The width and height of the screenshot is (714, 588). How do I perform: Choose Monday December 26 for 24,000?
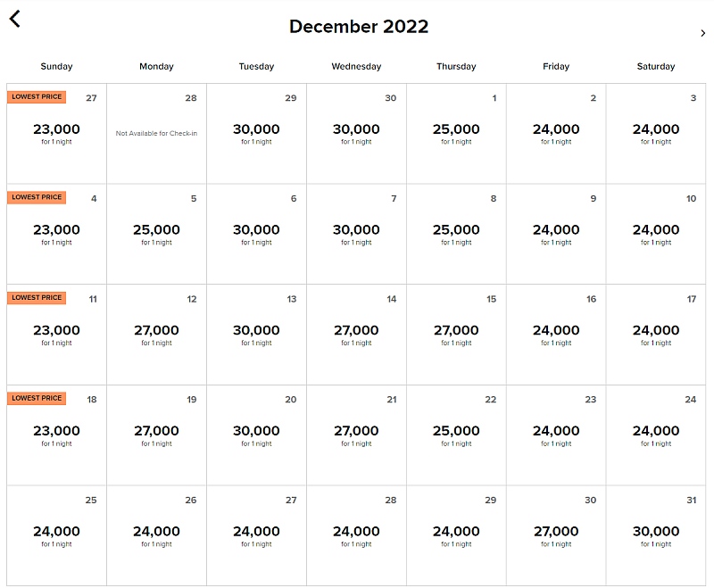[x=157, y=535]
